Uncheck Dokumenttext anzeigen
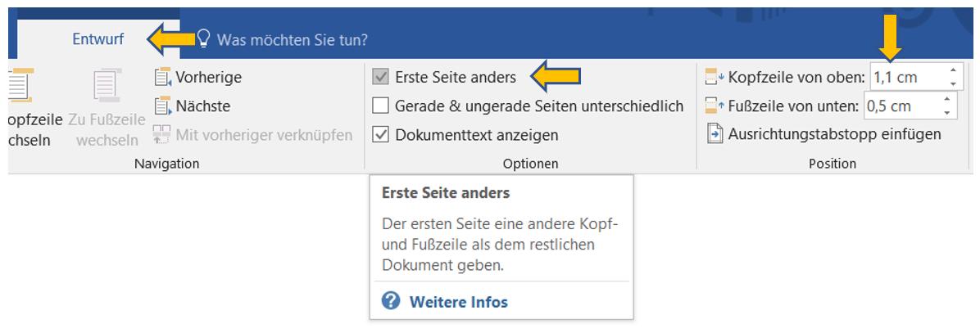The image size is (980, 333). pos(380,134)
